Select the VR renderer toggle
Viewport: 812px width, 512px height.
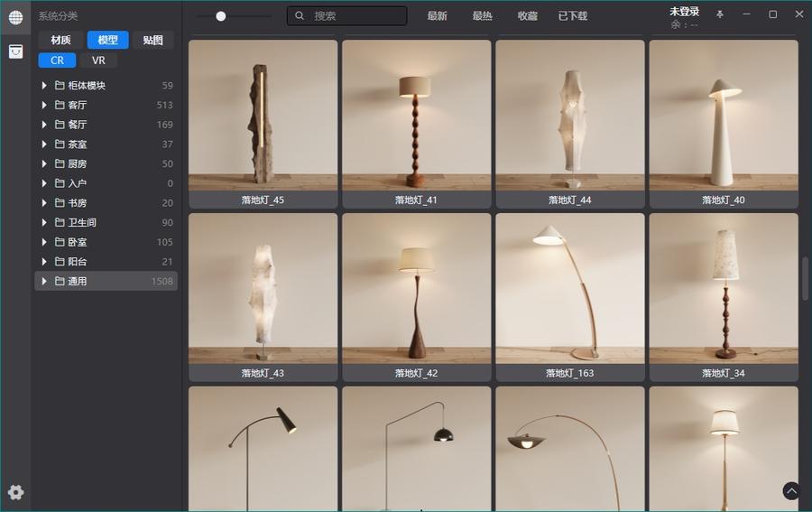(x=98, y=61)
